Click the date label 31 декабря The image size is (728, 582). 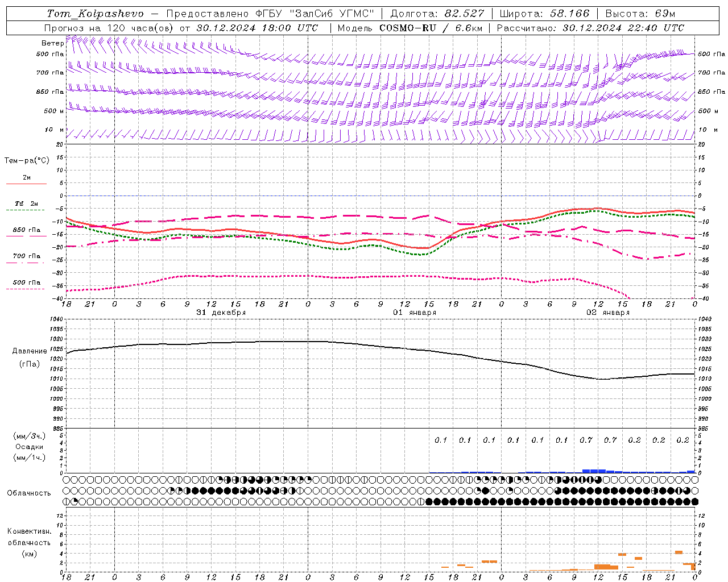tap(221, 313)
